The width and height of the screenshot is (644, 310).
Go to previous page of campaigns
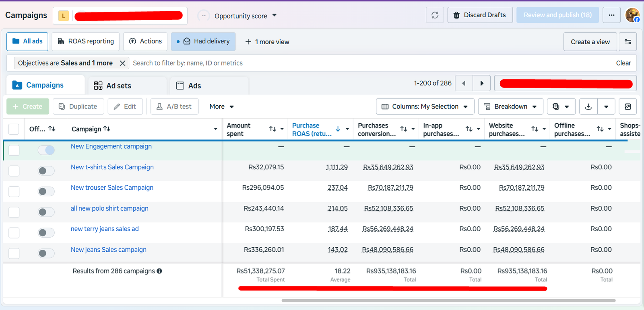point(464,83)
